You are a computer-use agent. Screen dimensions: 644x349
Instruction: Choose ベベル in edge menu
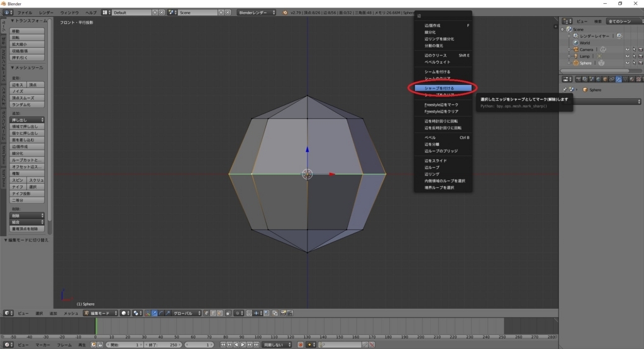443,138
